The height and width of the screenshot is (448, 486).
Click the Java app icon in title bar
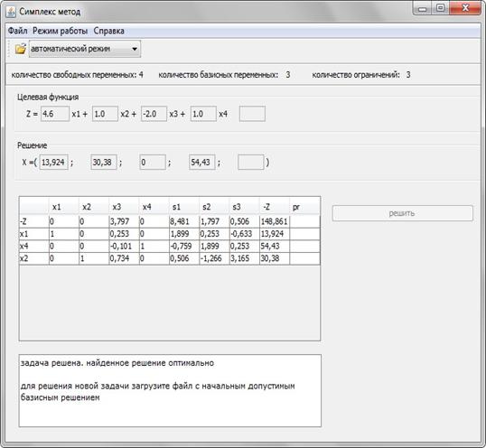click(x=11, y=12)
